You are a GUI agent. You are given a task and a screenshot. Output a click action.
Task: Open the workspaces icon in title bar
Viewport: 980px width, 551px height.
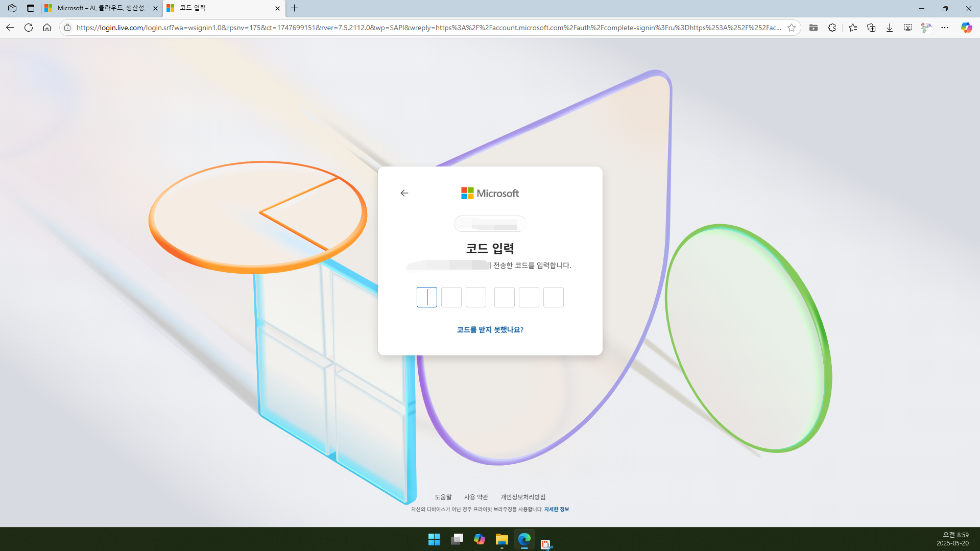pos(12,8)
